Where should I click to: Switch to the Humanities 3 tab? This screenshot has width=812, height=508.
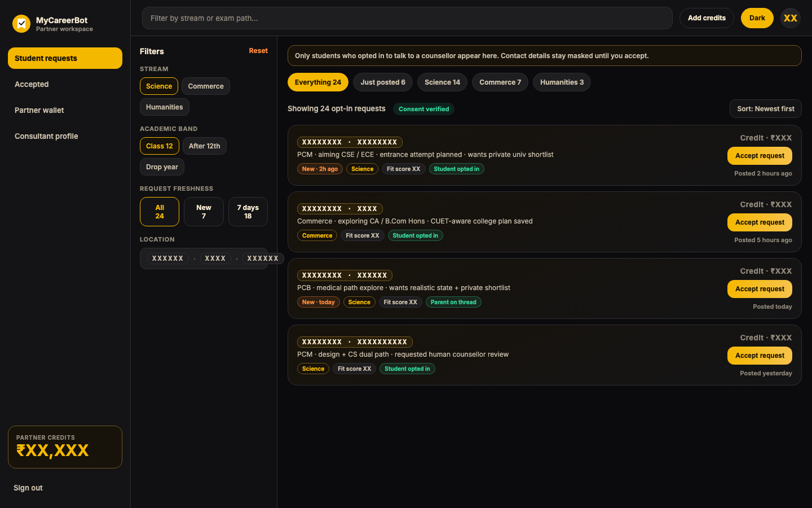point(562,82)
